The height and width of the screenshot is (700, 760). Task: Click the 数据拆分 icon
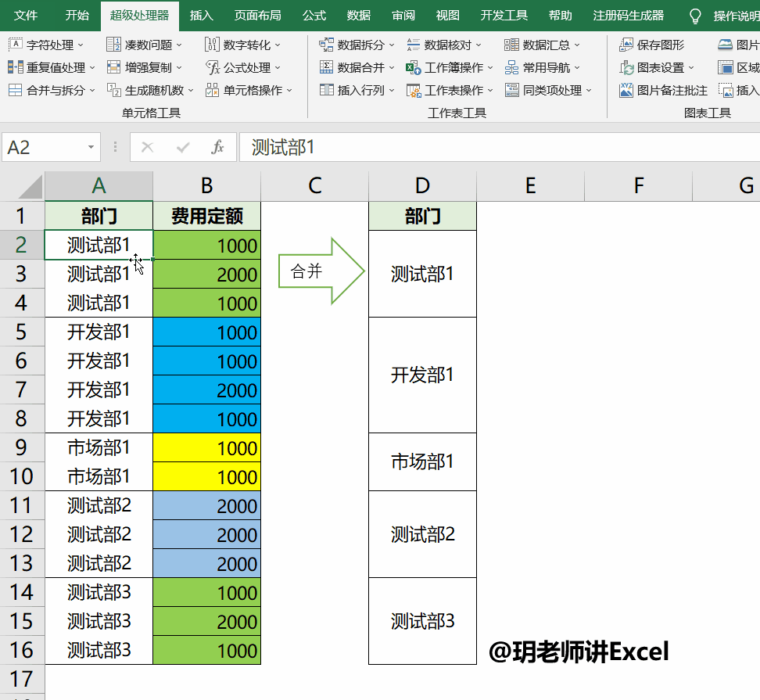(326, 45)
